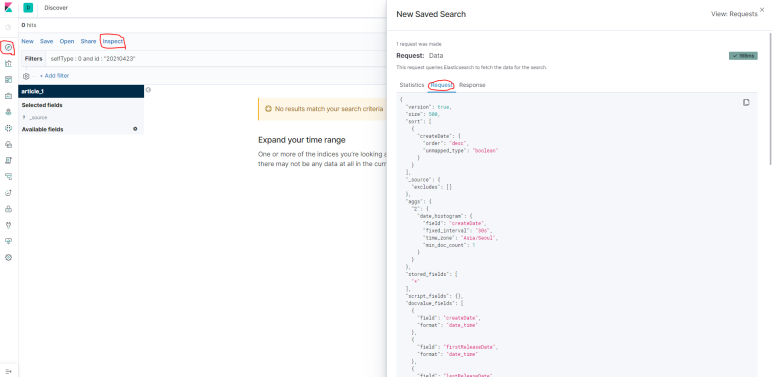Image resolution: width=773 pixels, height=377 pixels.
Task: Click the 'No results match' callout
Action: [x=322, y=109]
